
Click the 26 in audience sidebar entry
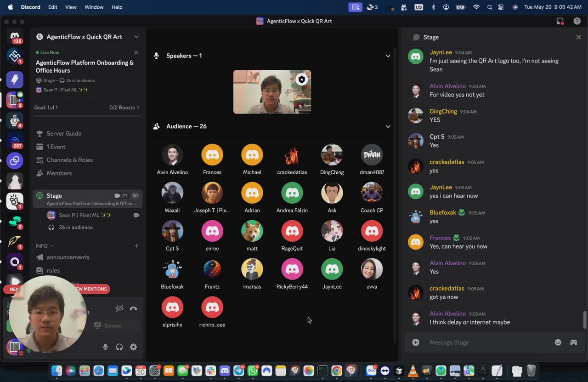pyautogui.click(x=76, y=228)
